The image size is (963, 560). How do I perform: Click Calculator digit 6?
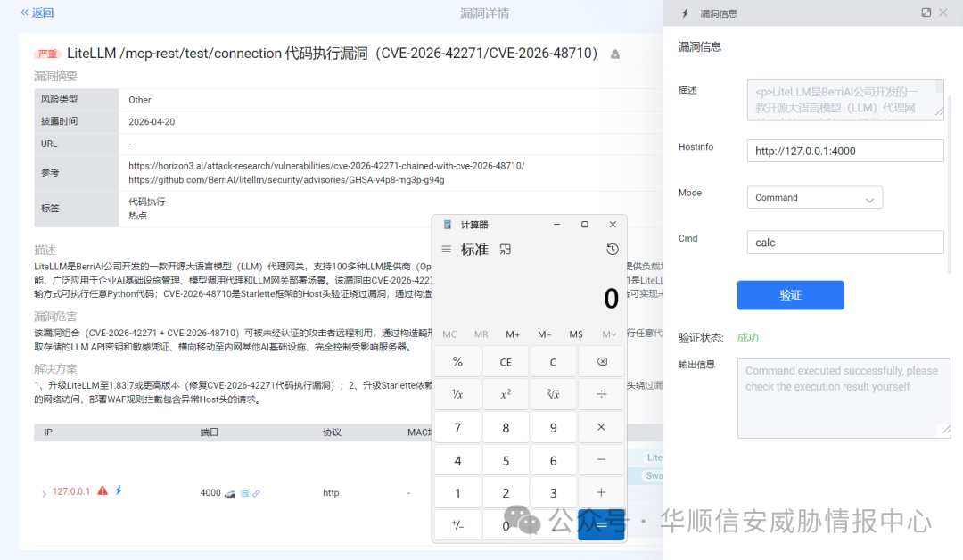554,460
